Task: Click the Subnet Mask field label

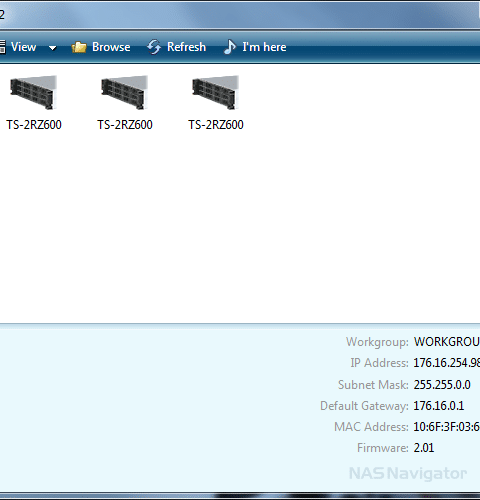Action: tap(373, 385)
